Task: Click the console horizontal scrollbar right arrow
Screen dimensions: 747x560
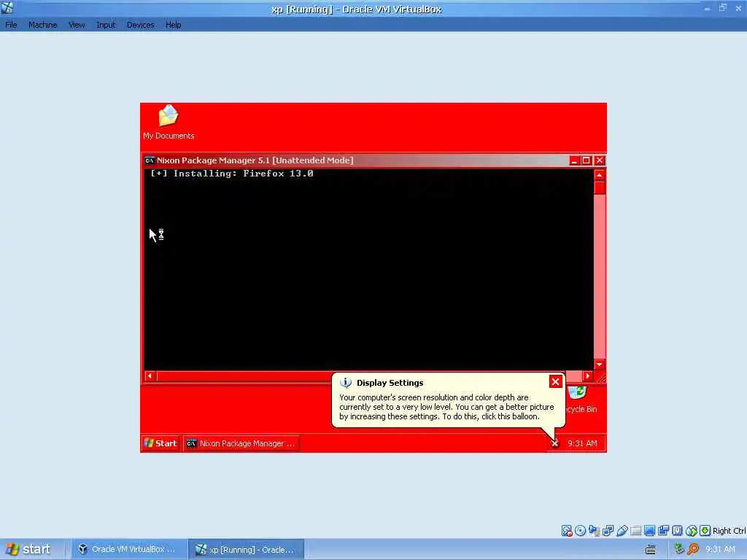Action: coord(588,376)
